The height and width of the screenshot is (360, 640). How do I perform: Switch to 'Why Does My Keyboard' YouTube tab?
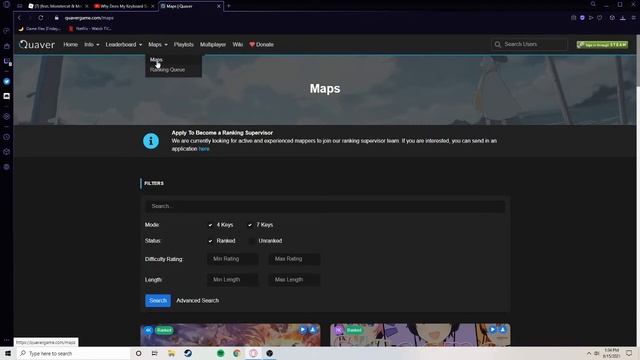click(x=124, y=6)
